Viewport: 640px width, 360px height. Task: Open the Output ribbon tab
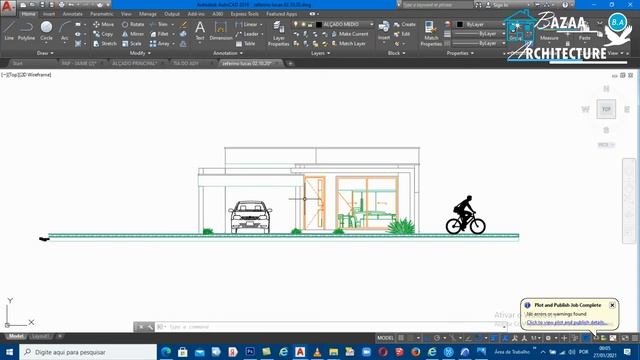(172, 14)
